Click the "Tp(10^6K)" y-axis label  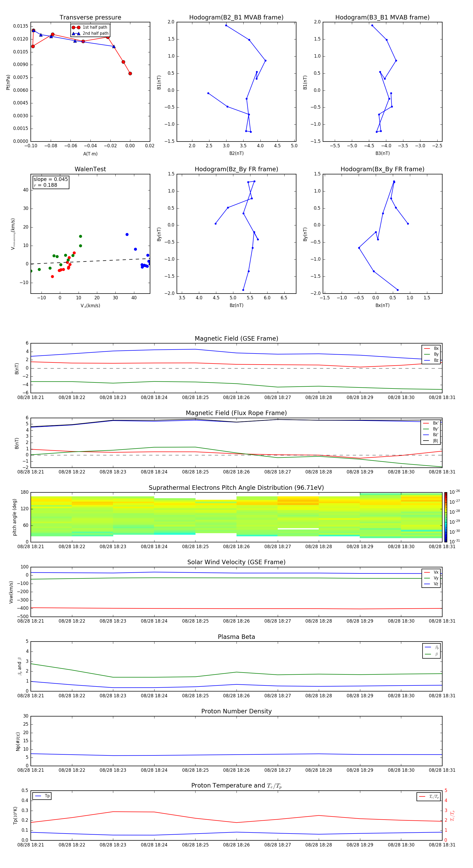point(15,815)
